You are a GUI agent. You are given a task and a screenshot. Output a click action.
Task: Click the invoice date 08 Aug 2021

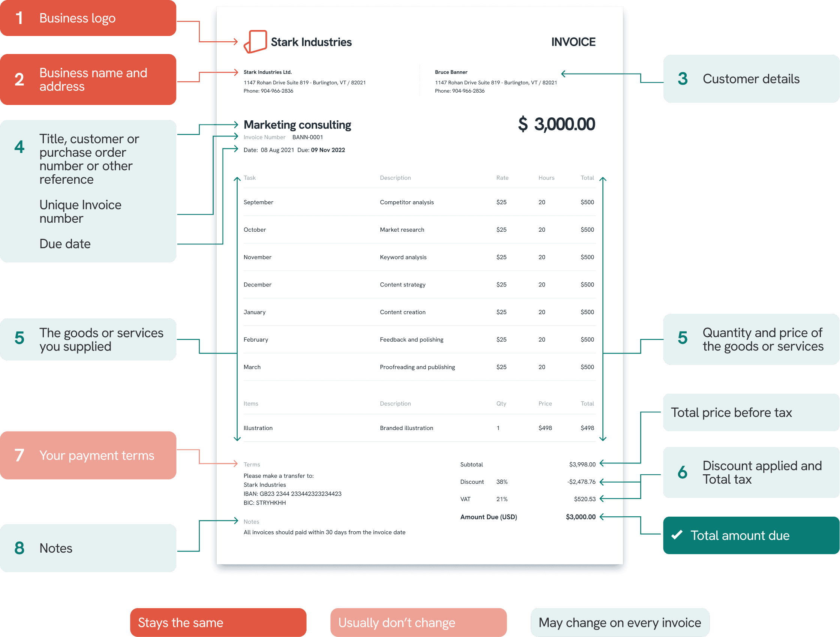[x=277, y=150]
